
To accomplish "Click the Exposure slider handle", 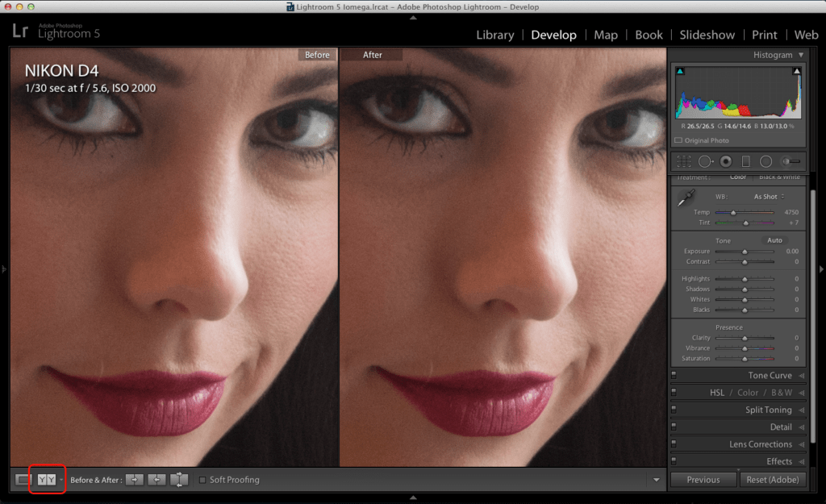I will 745,252.
